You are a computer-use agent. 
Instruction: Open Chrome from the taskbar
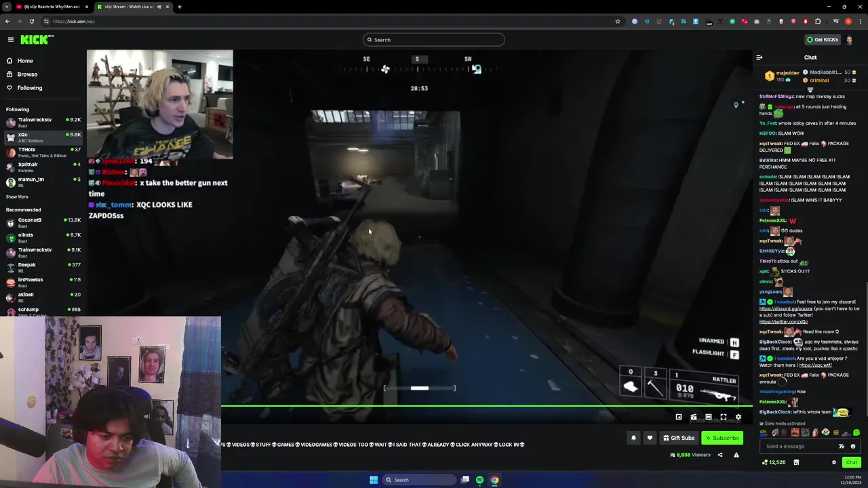tap(495, 480)
